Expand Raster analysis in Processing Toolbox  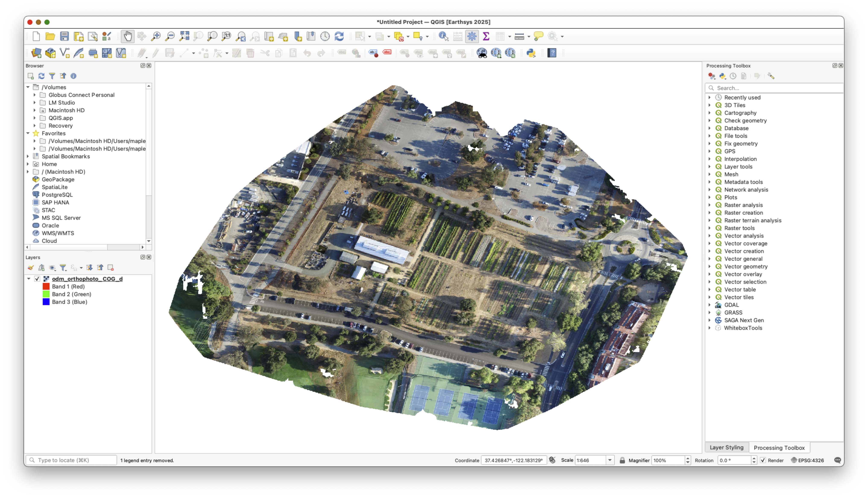[x=710, y=205]
